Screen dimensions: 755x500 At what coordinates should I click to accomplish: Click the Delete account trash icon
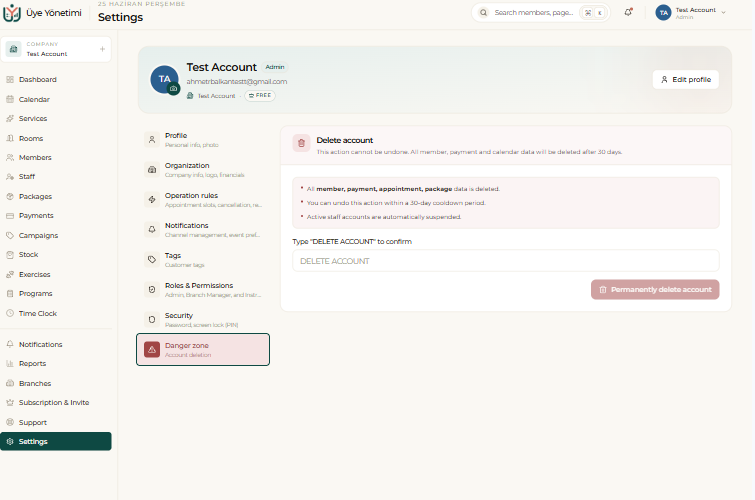click(301, 143)
